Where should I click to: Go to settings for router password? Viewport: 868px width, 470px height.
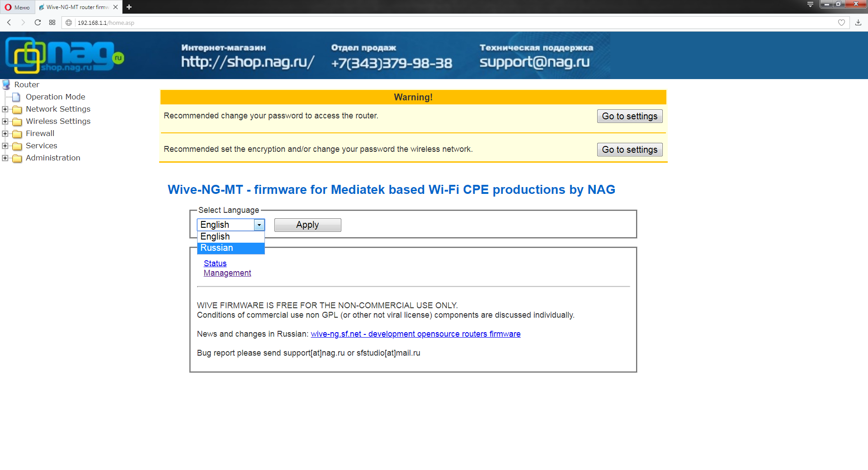point(629,116)
